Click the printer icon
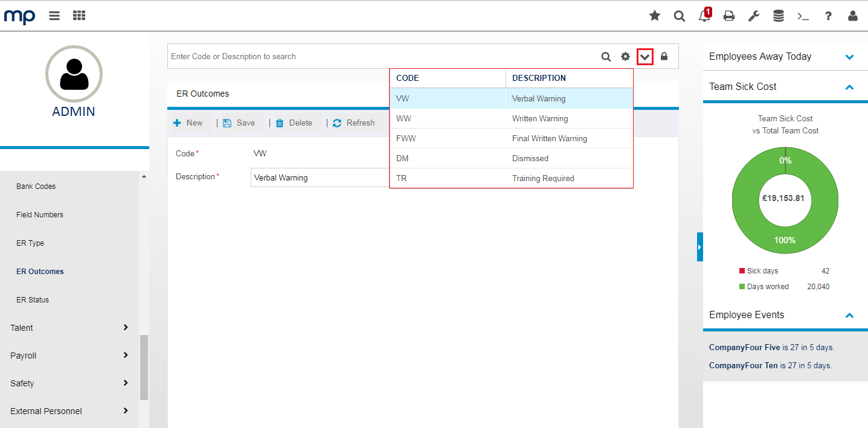Viewport: 868px width, 428px height. pos(729,16)
